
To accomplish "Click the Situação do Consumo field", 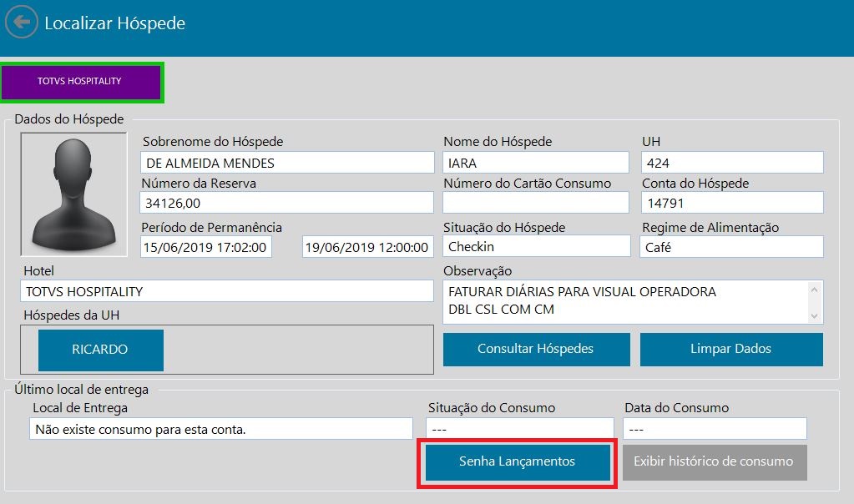I will pos(520,429).
